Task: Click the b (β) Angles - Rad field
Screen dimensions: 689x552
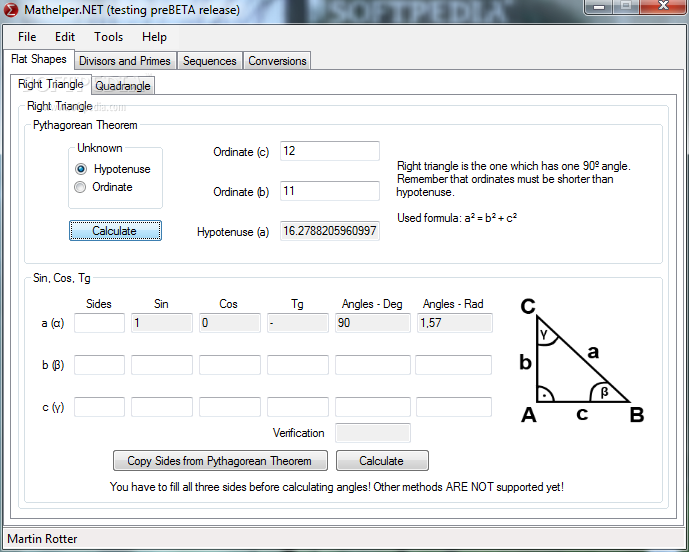Action: 453,365
